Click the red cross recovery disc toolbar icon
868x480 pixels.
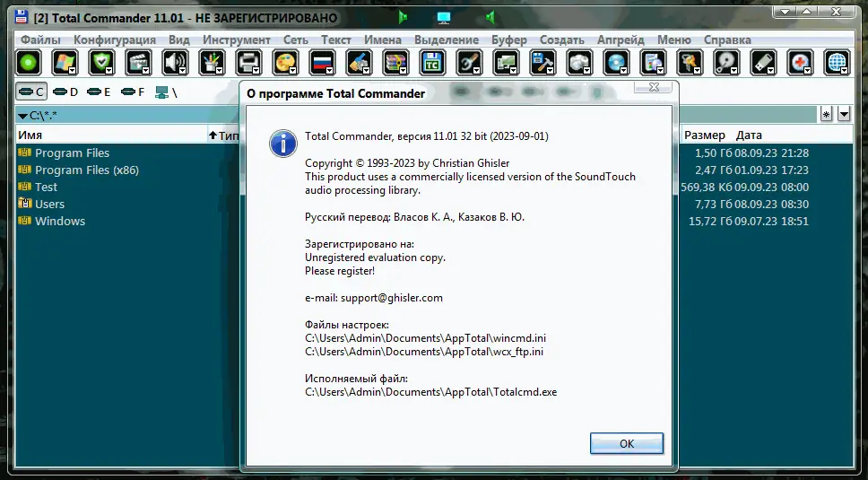[x=800, y=63]
